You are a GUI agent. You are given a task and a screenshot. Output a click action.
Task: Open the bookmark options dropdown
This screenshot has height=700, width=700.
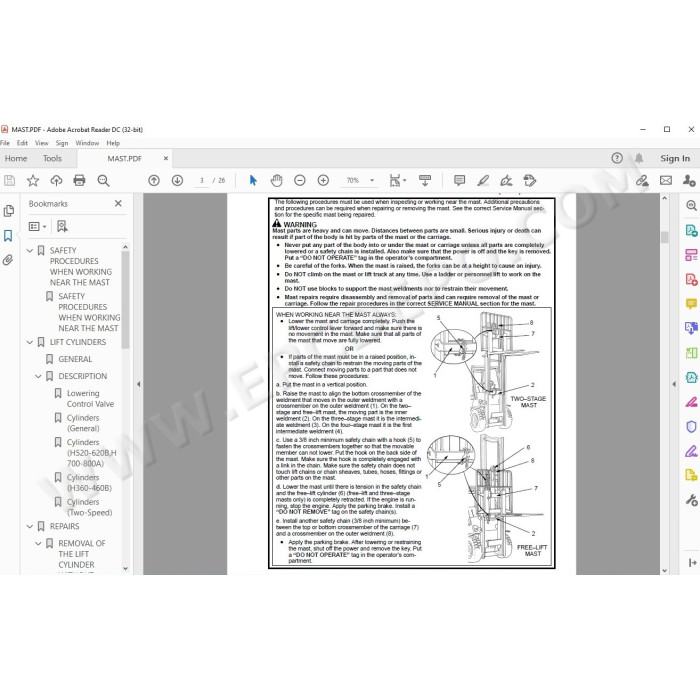(x=38, y=226)
